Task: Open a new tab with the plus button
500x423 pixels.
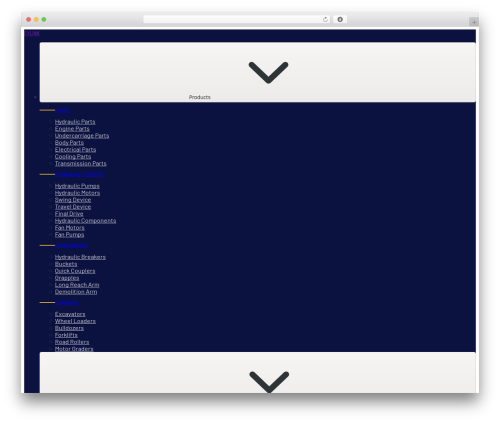Action: [474, 22]
